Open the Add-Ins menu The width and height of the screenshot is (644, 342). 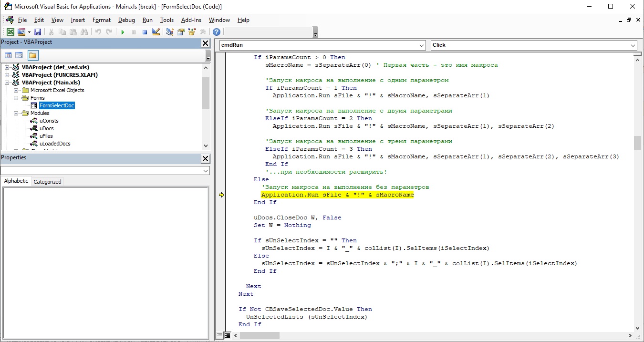pos(191,20)
